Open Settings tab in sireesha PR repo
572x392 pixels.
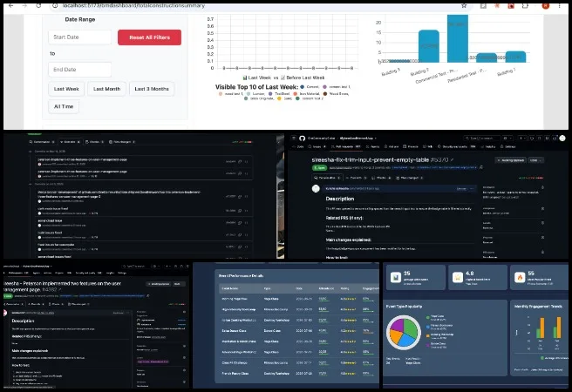pyautogui.click(x=508, y=147)
